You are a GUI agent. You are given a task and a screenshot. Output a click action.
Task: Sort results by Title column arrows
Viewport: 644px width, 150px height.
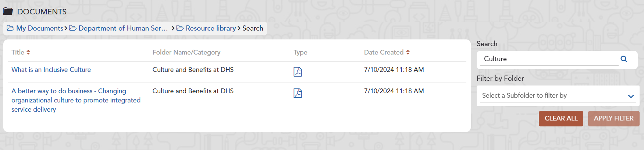pyautogui.click(x=28, y=52)
